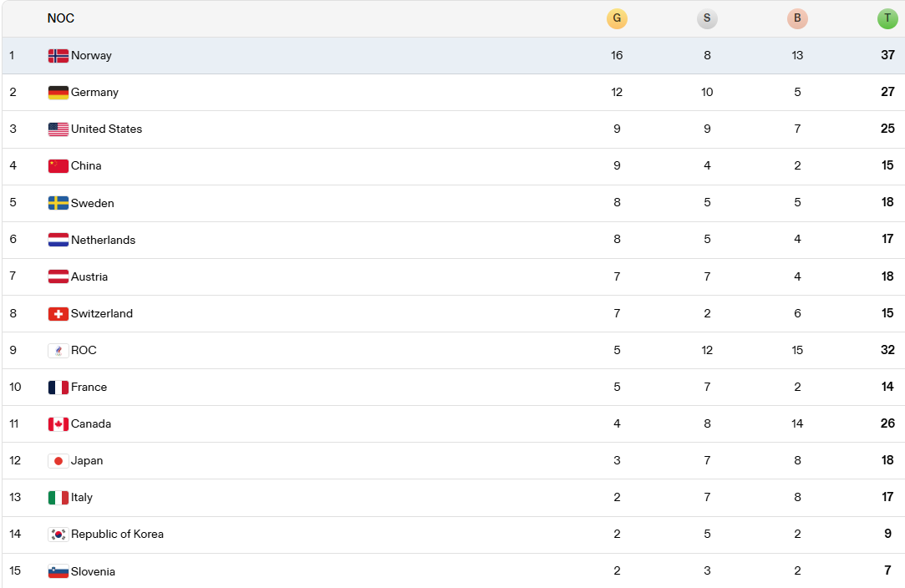Screen dimensions: 905x588
Task: Open the Sweden country link
Action: 93,203
